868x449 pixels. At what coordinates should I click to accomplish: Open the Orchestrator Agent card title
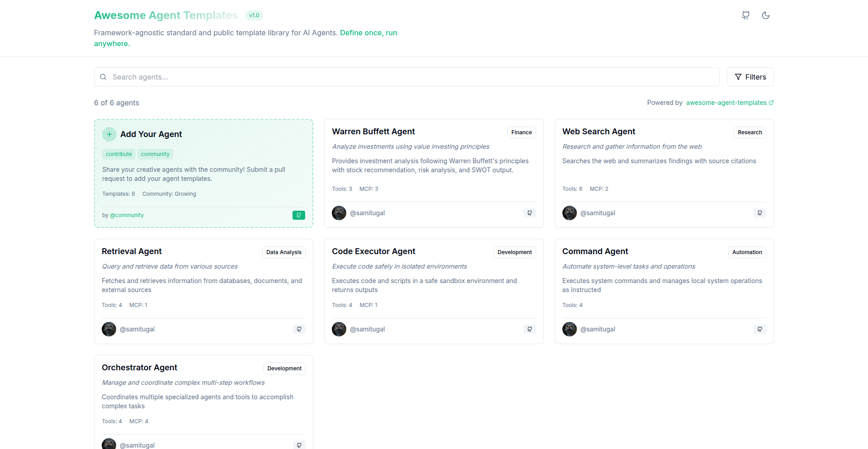[139, 368]
